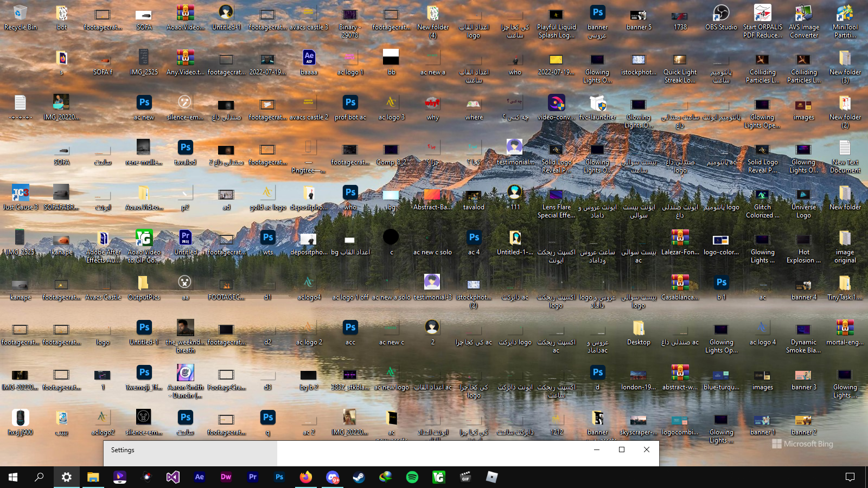Select the TinyTask desktop icon

(845, 287)
